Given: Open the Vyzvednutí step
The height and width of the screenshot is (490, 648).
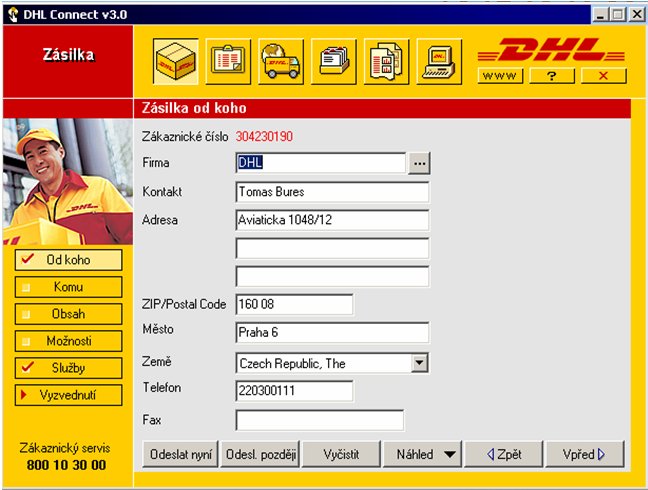Looking at the screenshot, I should 69,395.
